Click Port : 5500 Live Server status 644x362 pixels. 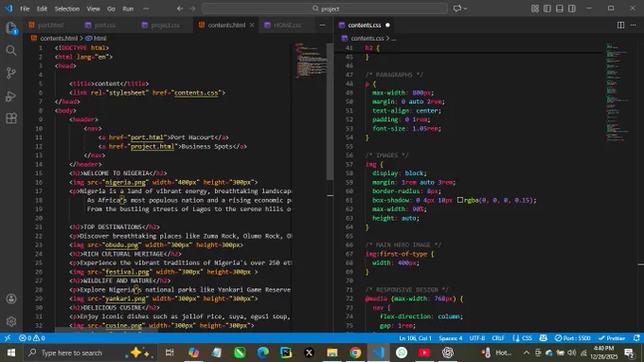[572, 338]
